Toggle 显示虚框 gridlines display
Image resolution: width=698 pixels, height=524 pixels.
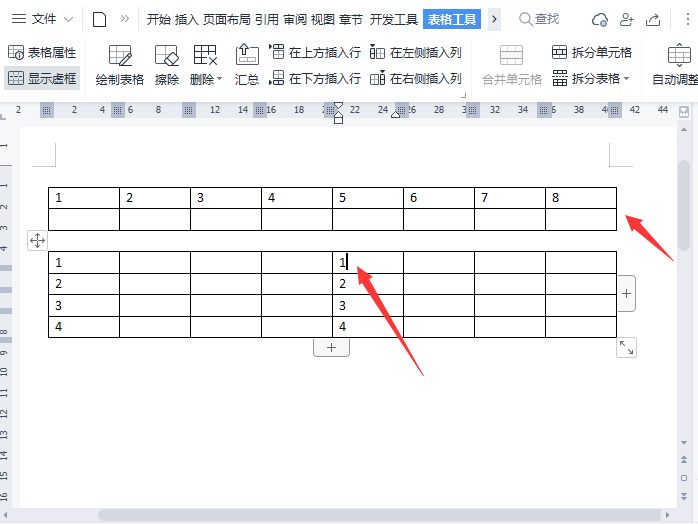[42, 79]
